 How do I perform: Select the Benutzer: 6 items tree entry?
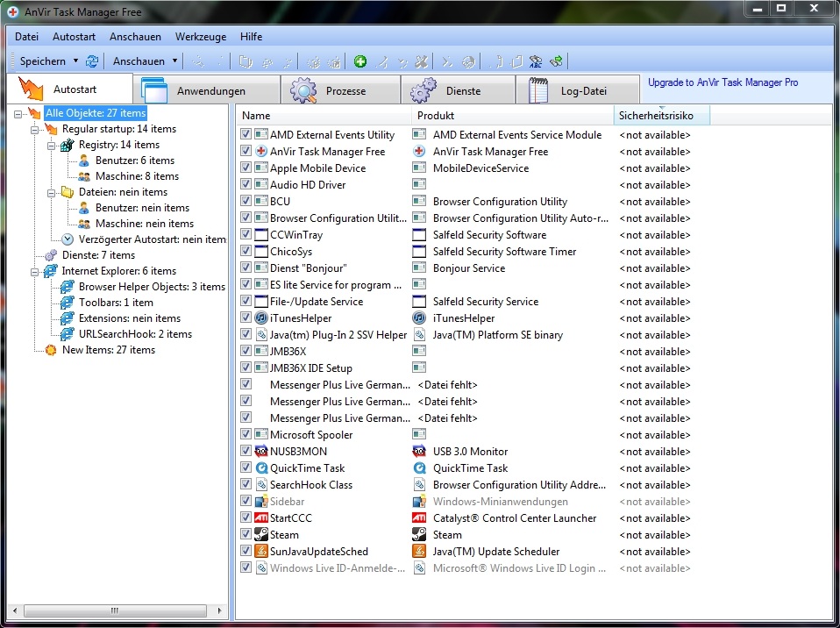click(x=135, y=161)
